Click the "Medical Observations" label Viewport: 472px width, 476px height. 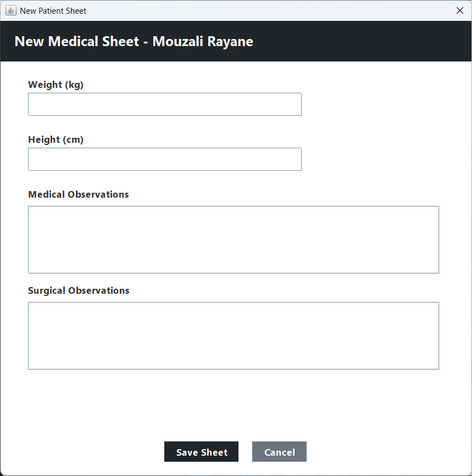(78, 194)
